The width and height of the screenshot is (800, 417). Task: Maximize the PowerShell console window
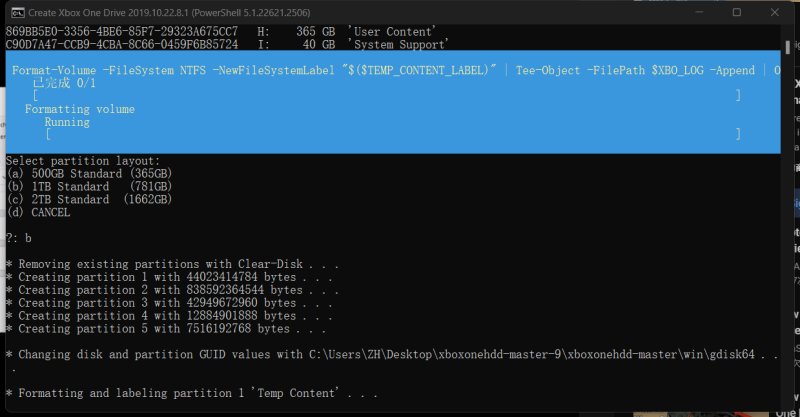pos(736,12)
